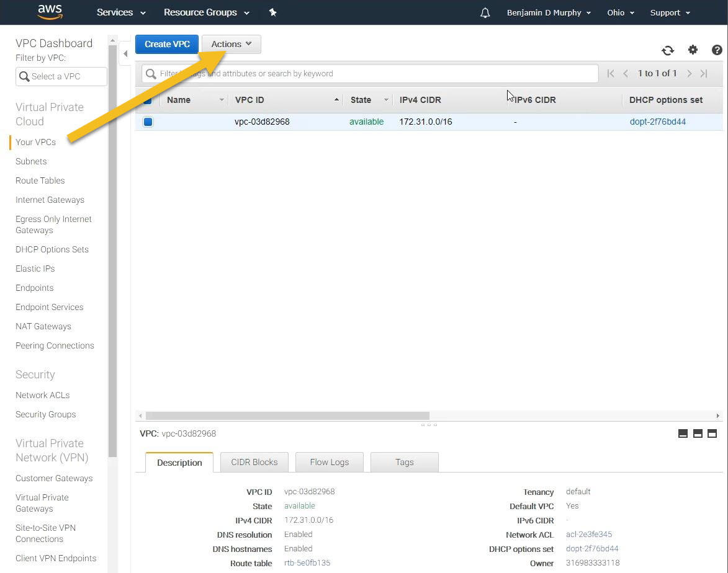The image size is (728, 573).
Task: Open the Resource Groups dropdown
Action: [x=207, y=12]
